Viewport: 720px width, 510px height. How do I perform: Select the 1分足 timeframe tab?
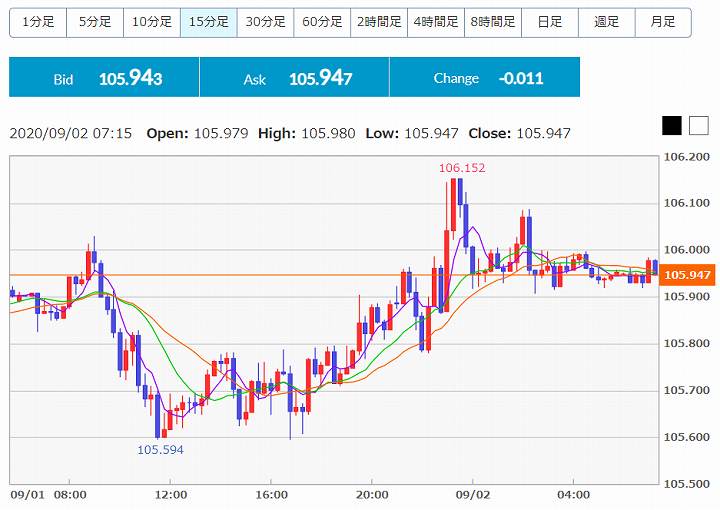[38, 22]
